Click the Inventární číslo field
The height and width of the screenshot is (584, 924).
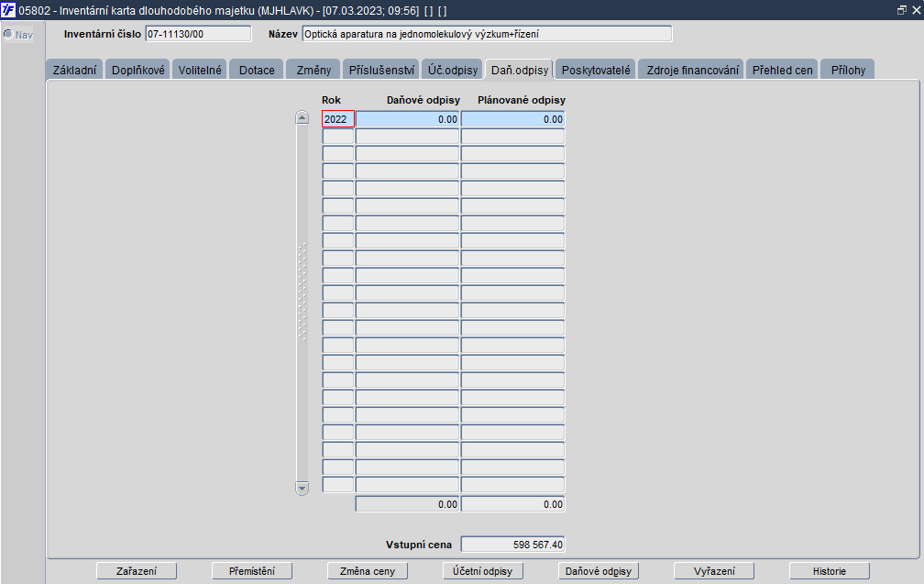point(198,34)
